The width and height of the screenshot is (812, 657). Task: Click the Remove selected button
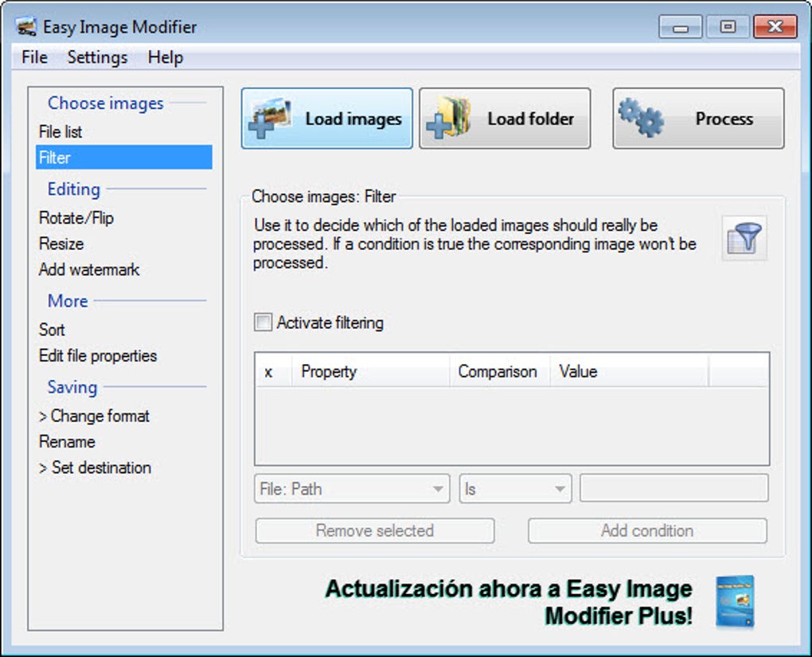click(375, 530)
